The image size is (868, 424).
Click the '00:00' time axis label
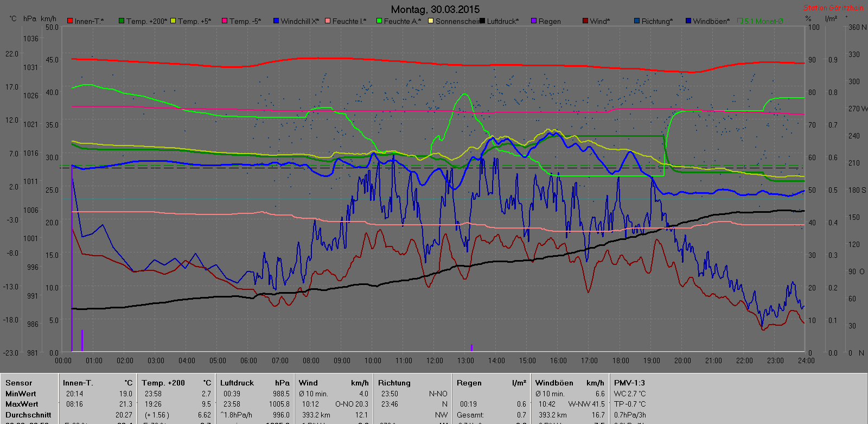point(63,360)
